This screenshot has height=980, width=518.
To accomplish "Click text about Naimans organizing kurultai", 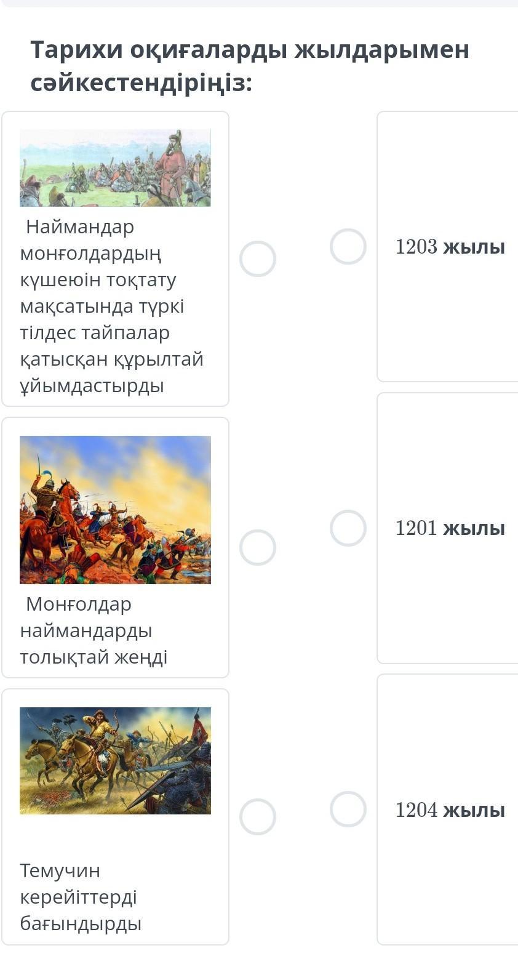I will click(111, 307).
